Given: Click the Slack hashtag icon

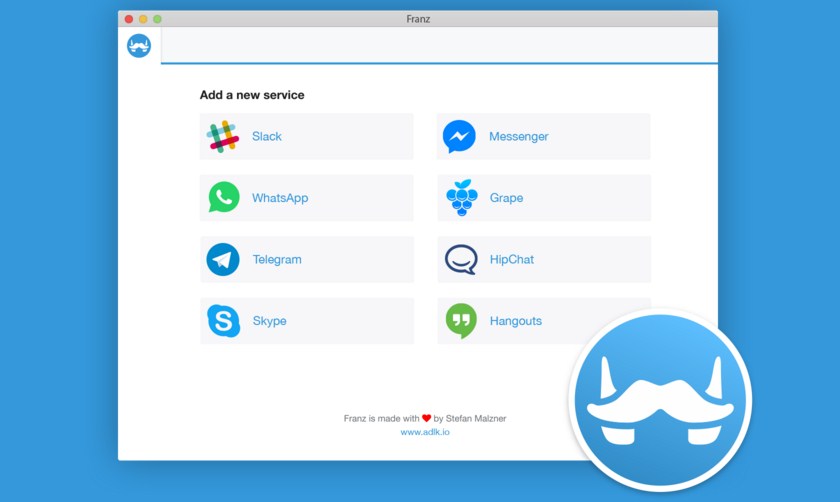Looking at the screenshot, I should pyautogui.click(x=222, y=136).
